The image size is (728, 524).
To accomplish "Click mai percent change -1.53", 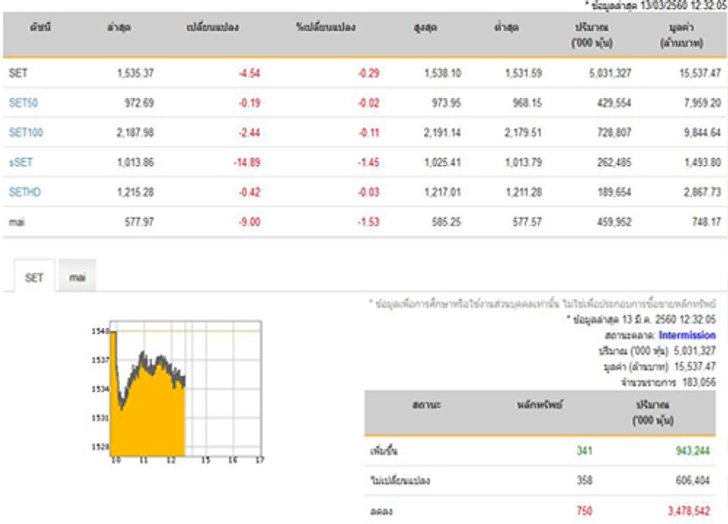I will [x=369, y=222].
